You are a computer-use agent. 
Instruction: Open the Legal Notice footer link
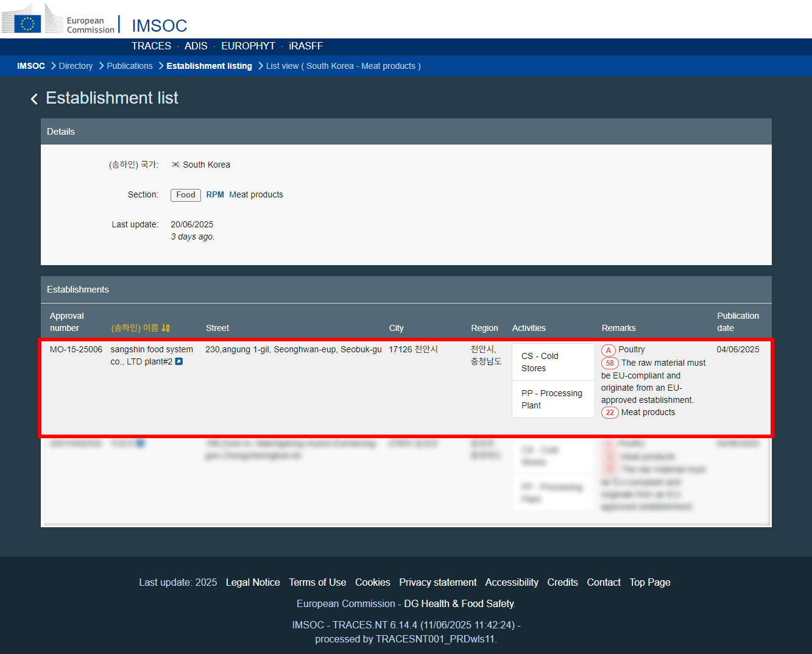(x=253, y=583)
